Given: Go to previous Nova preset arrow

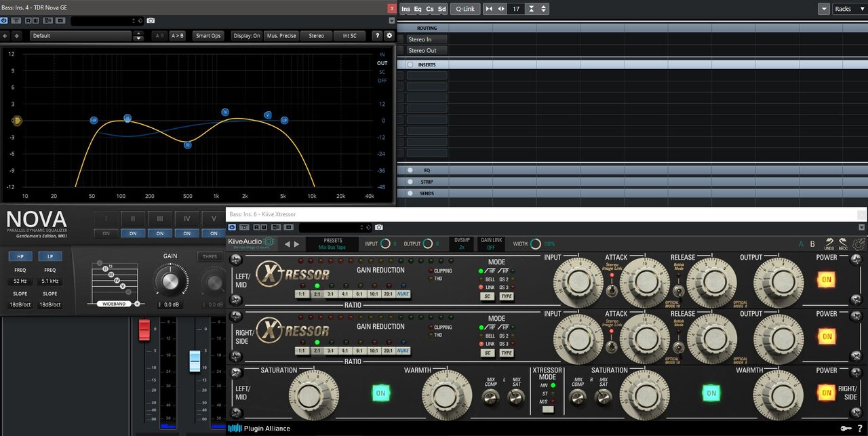Looking at the screenshot, I should click(5, 36).
